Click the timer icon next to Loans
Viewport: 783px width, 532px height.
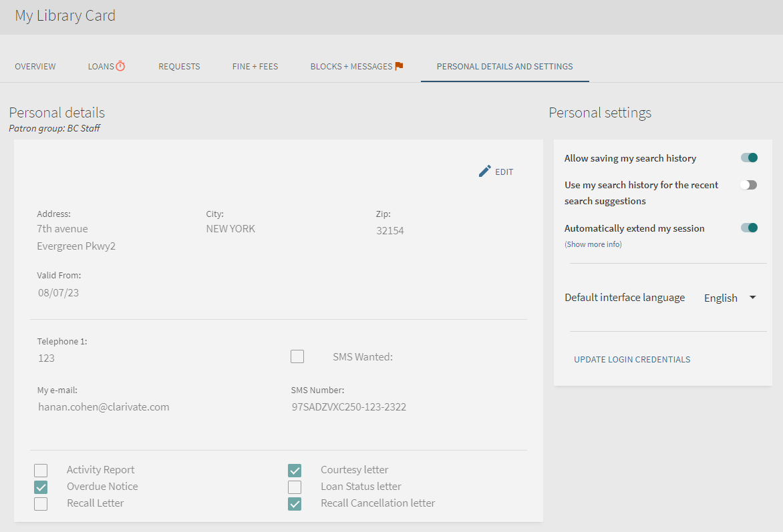(x=120, y=66)
